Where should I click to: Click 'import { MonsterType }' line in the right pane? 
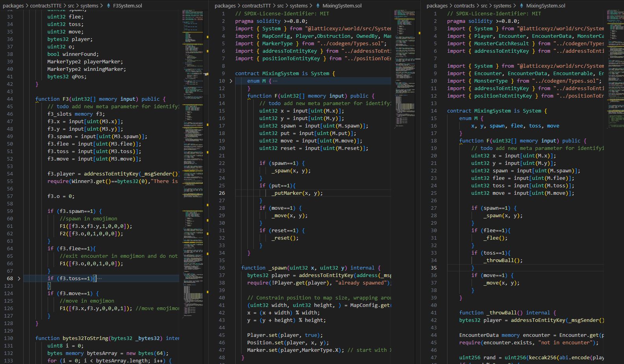(x=524, y=81)
